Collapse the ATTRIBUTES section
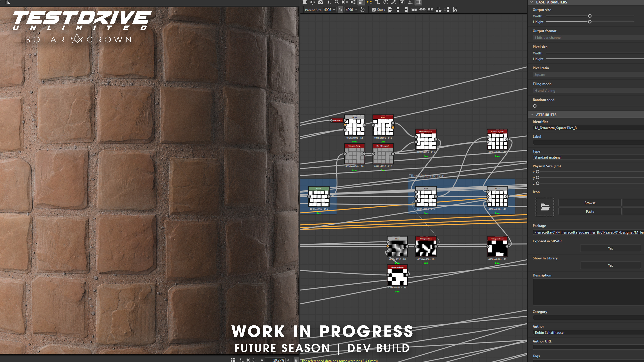Image resolution: width=644 pixels, height=362 pixels. pos(532,115)
